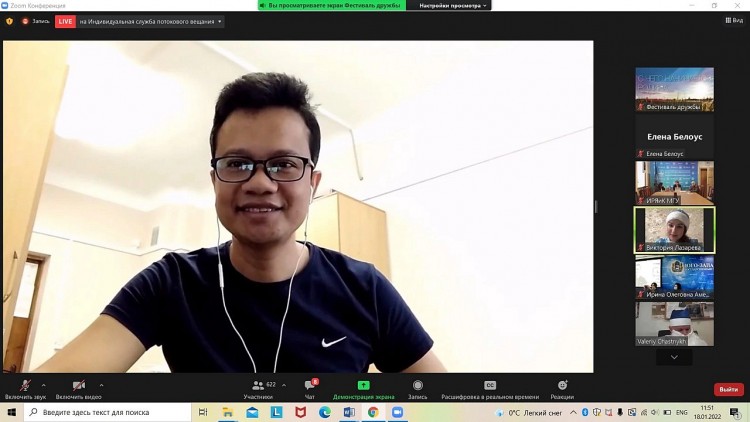Open Настройки просмотра dropdown at top
Image resolution: width=750 pixels, height=422 pixels.
pyautogui.click(x=452, y=6)
